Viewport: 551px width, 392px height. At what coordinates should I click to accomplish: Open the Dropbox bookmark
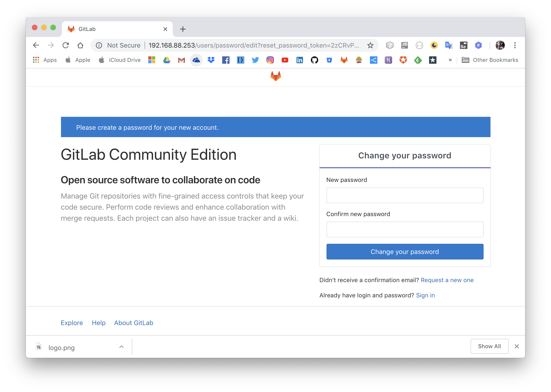coord(211,60)
